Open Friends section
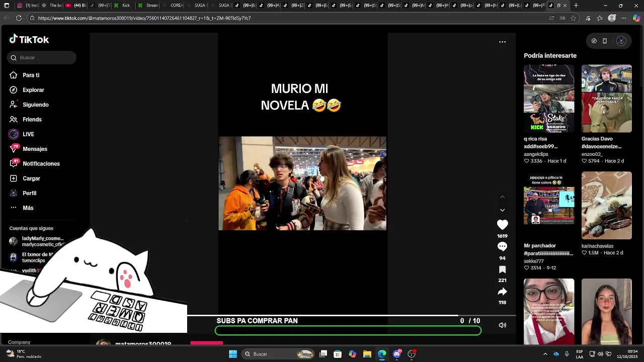 32,119
